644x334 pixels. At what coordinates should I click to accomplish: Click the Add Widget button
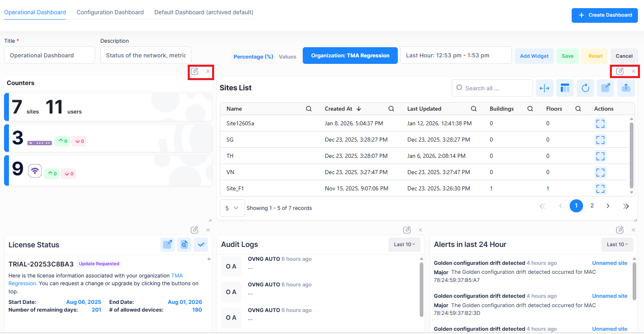(x=534, y=56)
